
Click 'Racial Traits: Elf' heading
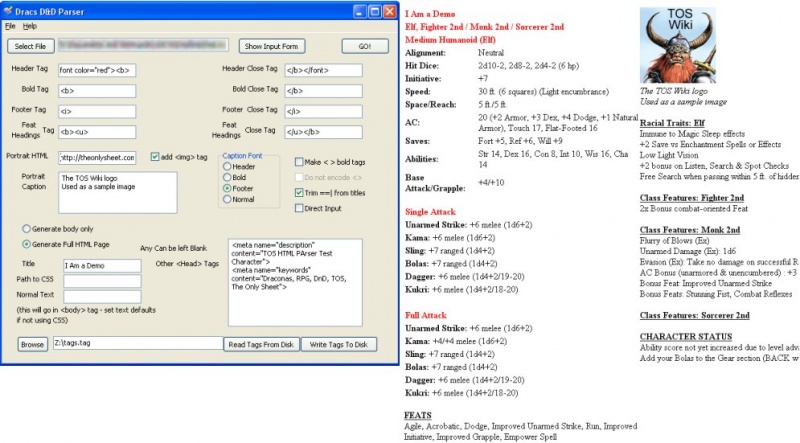pos(672,123)
